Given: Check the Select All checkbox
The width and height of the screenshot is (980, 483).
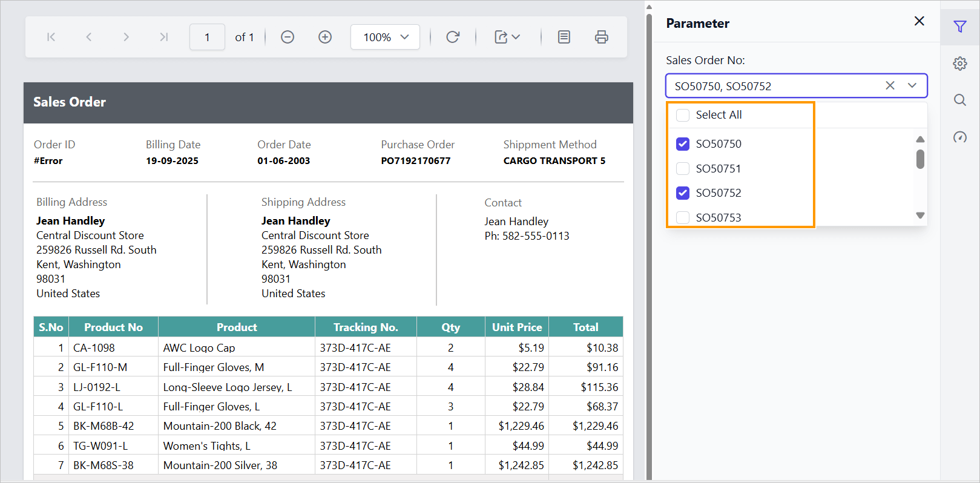Looking at the screenshot, I should tap(683, 115).
